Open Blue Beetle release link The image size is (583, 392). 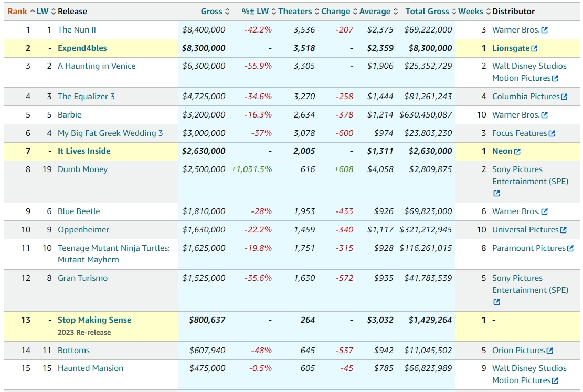point(79,211)
